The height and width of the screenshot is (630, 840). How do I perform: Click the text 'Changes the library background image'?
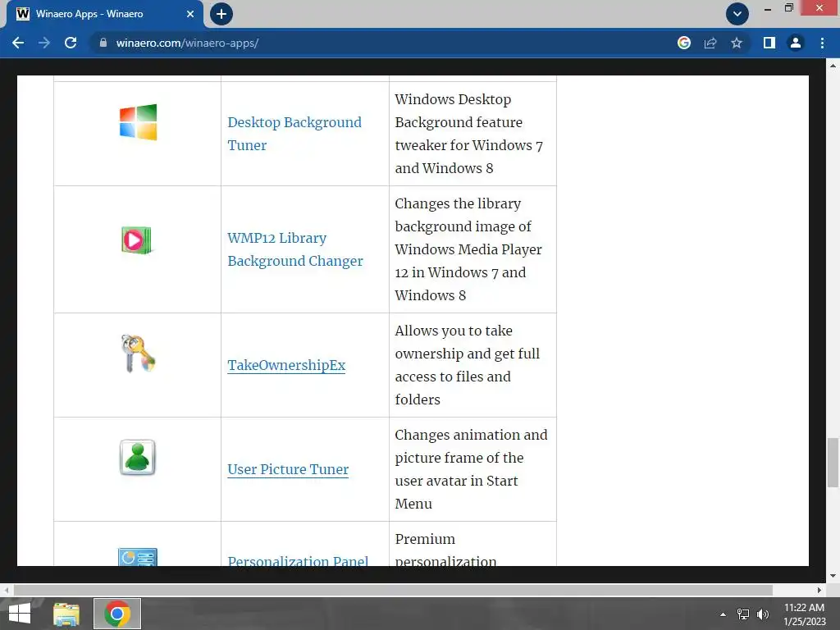click(x=463, y=215)
